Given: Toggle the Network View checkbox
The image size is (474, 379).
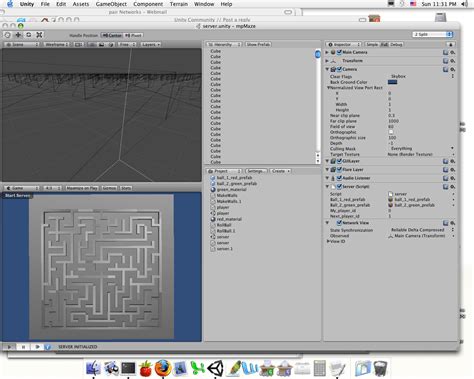Looking at the screenshot, I should [x=339, y=223].
